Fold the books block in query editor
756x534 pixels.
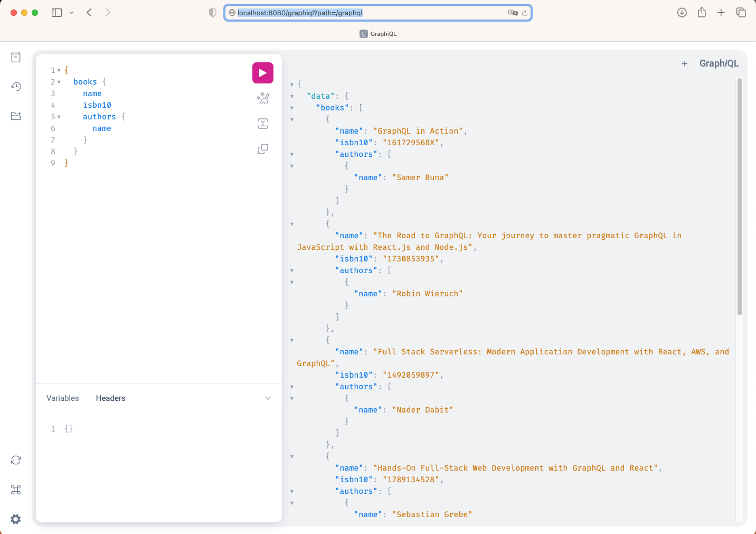click(59, 82)
